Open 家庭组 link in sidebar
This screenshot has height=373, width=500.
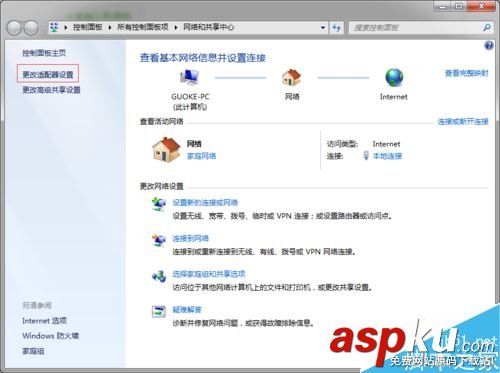pos(33,351)
